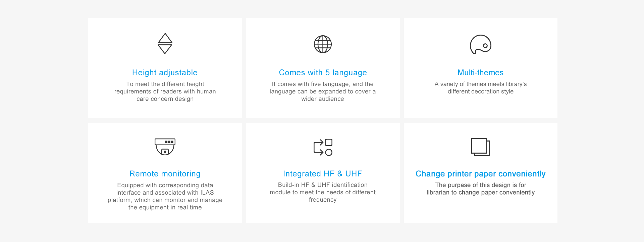Select the Comes with 5 language title
This screenshot has width=644, height=242.
(323, 73)
